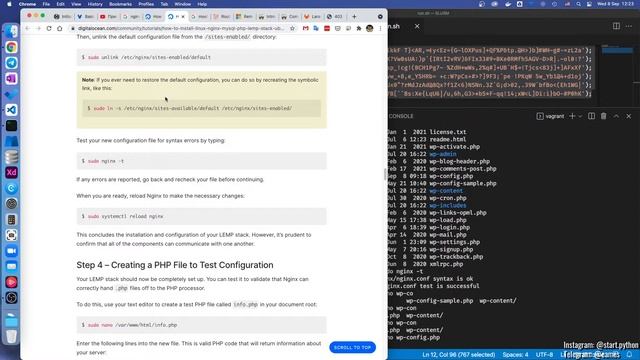Split the terminal panel
Image resolution: width=640 pixels, height=360 pixels.
[591, 116]
